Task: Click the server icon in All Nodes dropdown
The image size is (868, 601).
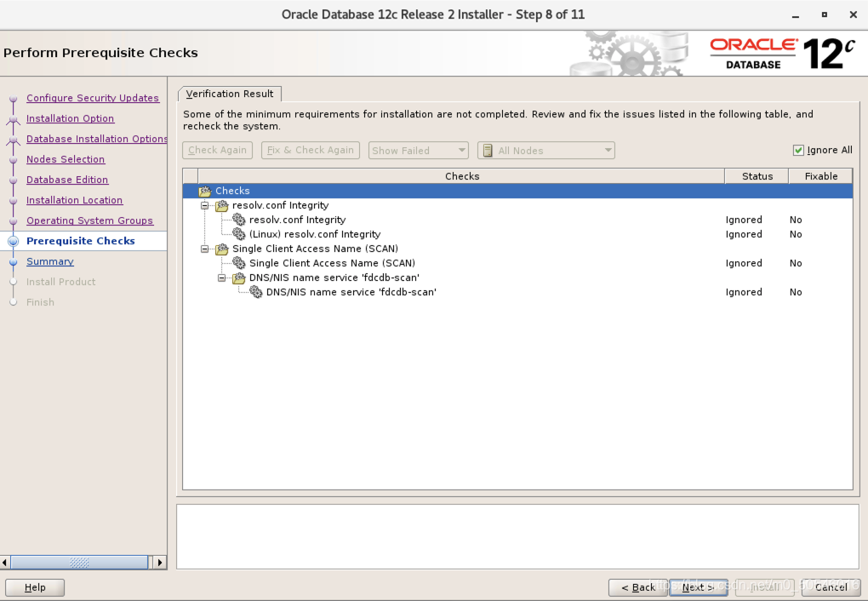Action: click(x=488, y=151)
